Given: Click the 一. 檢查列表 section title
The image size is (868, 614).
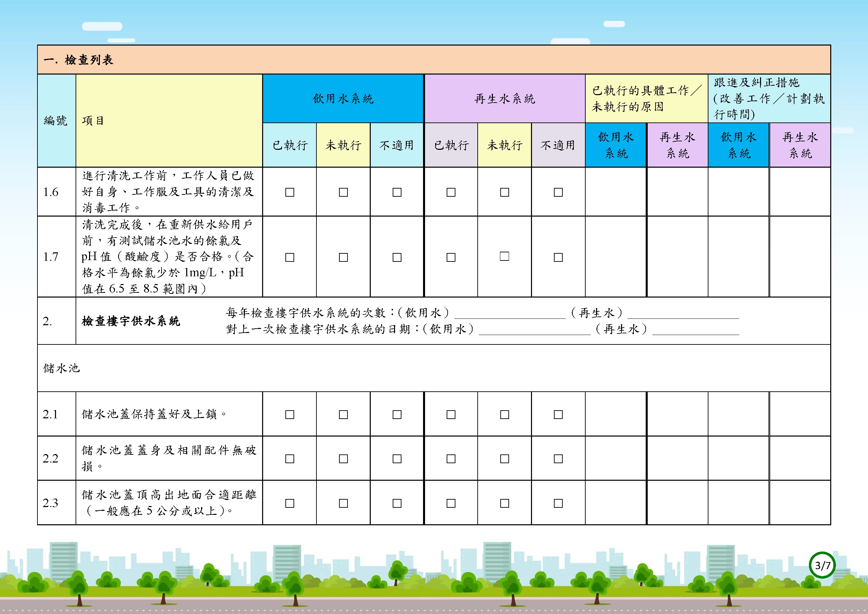Looking at the screenshot, I should pyautogui.click(x=78, y=60).
